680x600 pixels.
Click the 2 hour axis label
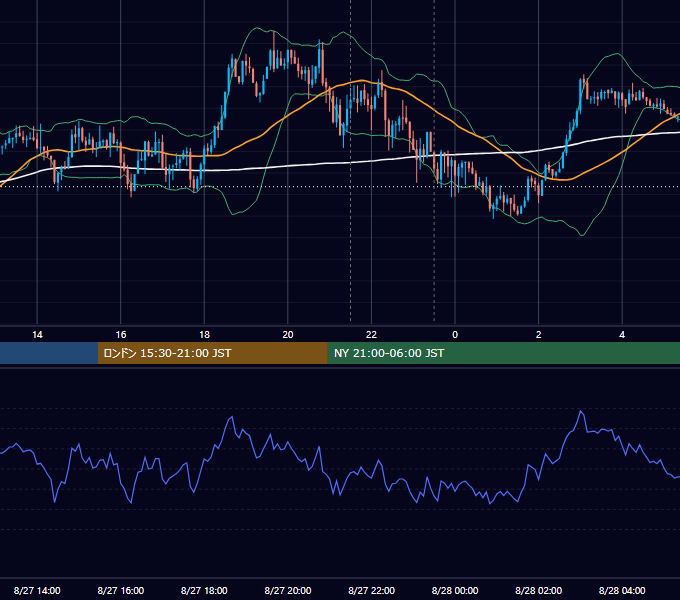539,335
